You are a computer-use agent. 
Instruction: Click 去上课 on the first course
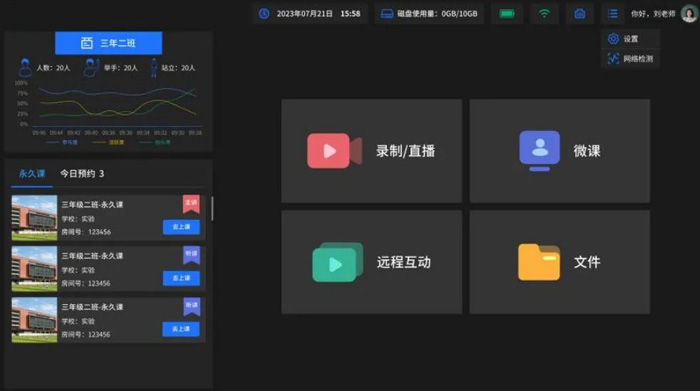(x=181, y=227)
